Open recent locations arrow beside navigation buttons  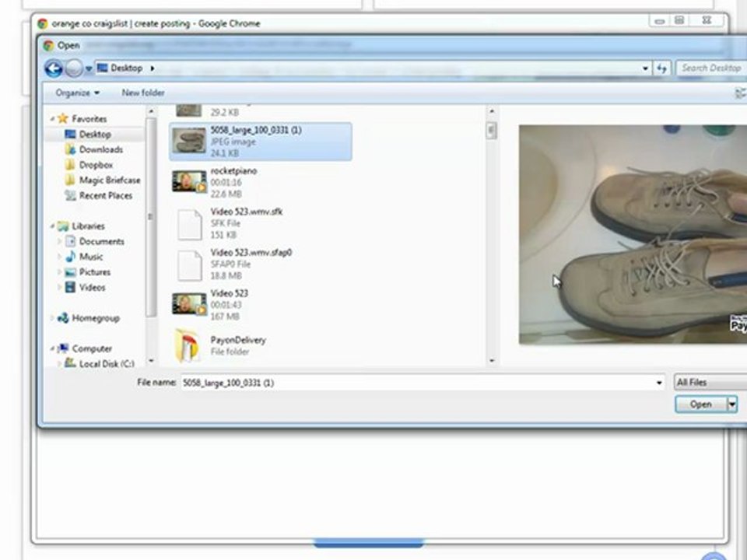pos(89,68)
